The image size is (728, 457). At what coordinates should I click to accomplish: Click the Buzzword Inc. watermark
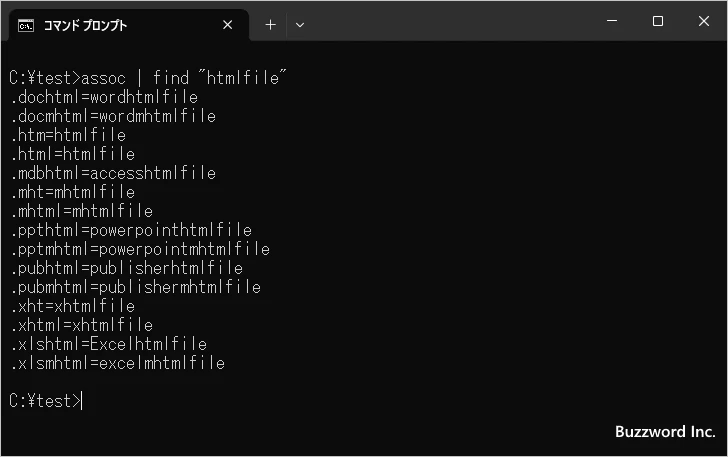point(665,432)
